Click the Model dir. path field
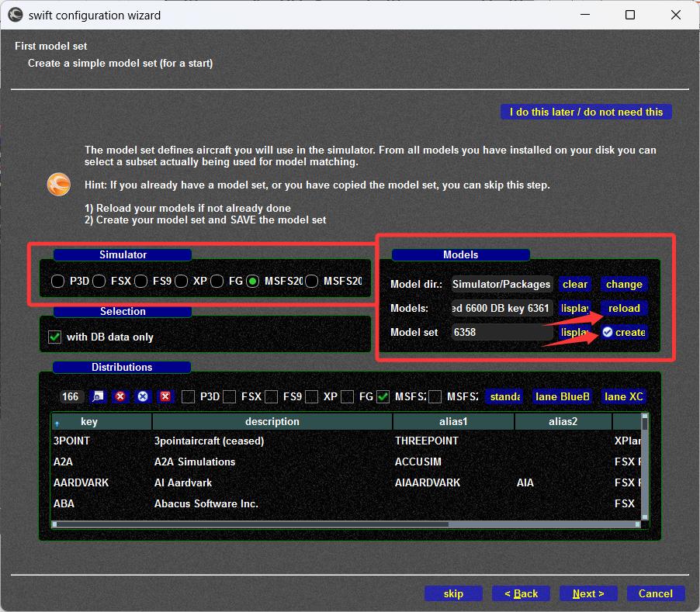Viewport: 700px width, 612px height. tap(502, 284)
